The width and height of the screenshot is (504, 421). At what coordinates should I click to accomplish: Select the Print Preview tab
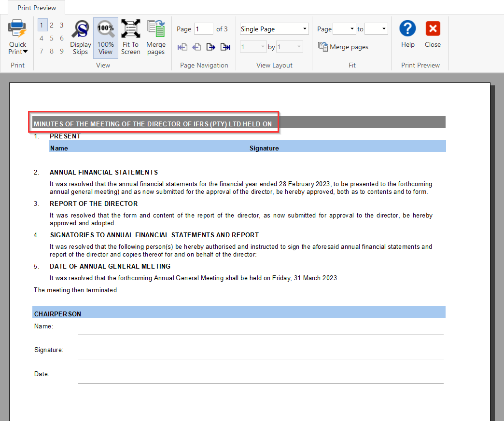point(37,8)
